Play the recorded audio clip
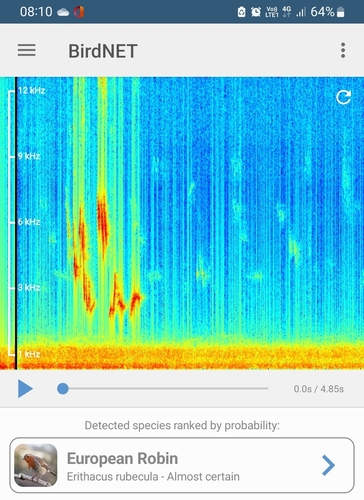Viewport: 364px width, 500px height. (25, 389)
